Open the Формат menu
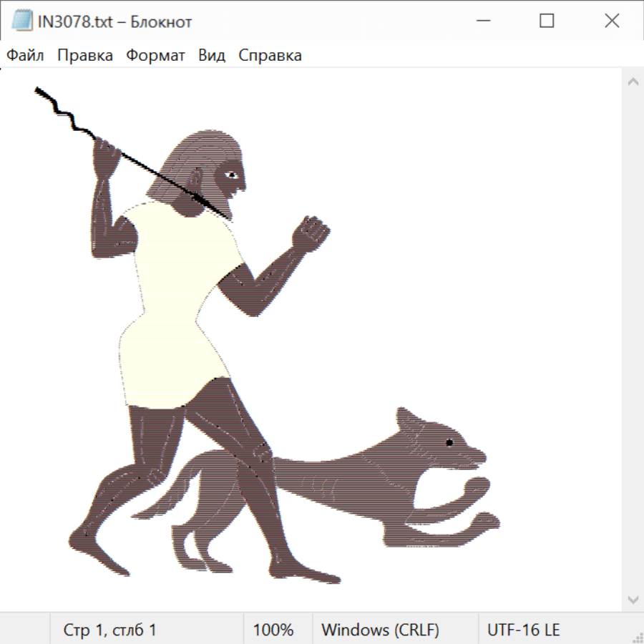644x644 pixels. (155, 56)
